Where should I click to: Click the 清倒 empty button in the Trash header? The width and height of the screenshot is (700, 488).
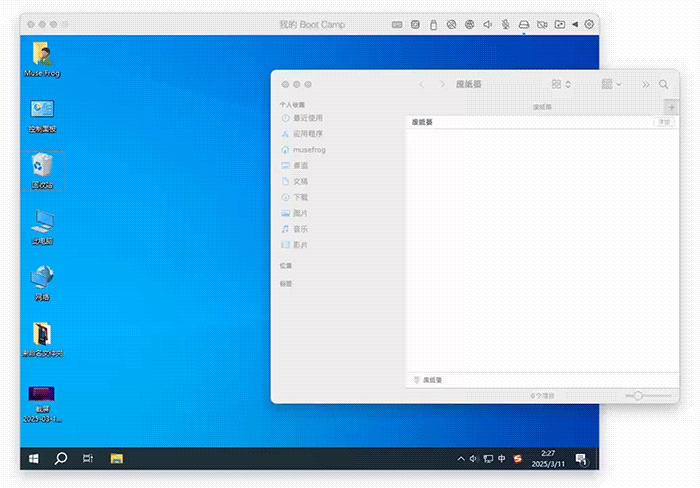664,122
